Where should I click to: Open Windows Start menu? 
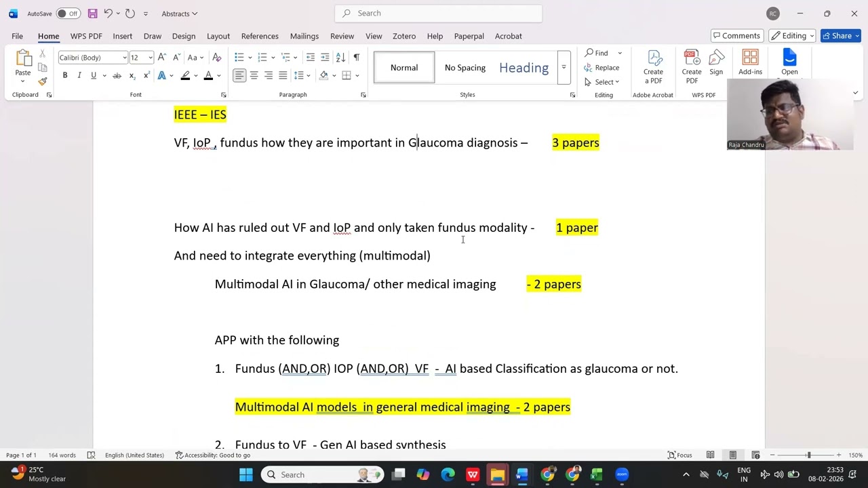click(x=246, y=474)
